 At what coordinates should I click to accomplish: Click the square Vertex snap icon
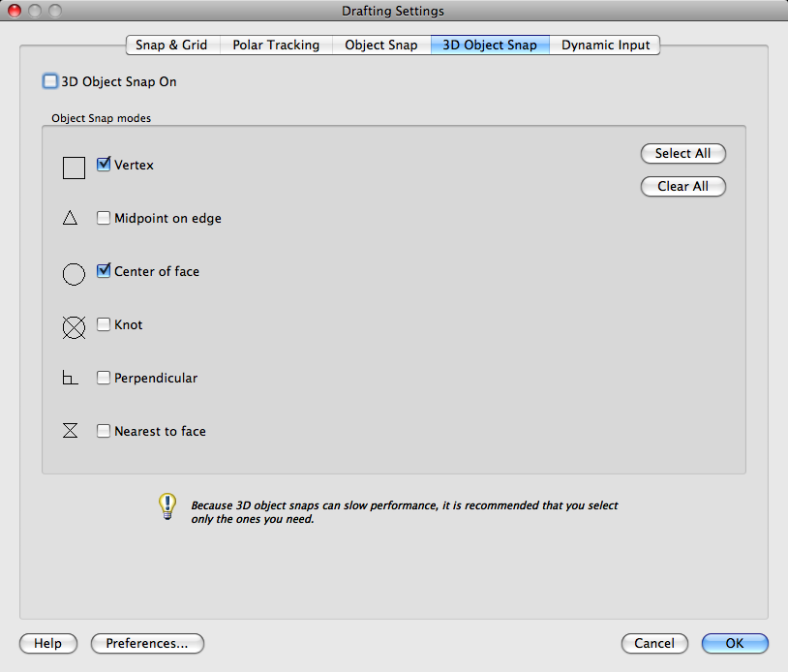[74, 168]
